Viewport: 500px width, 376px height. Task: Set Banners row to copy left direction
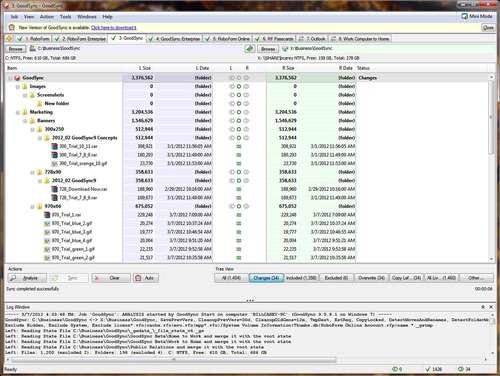pos(232,121)
